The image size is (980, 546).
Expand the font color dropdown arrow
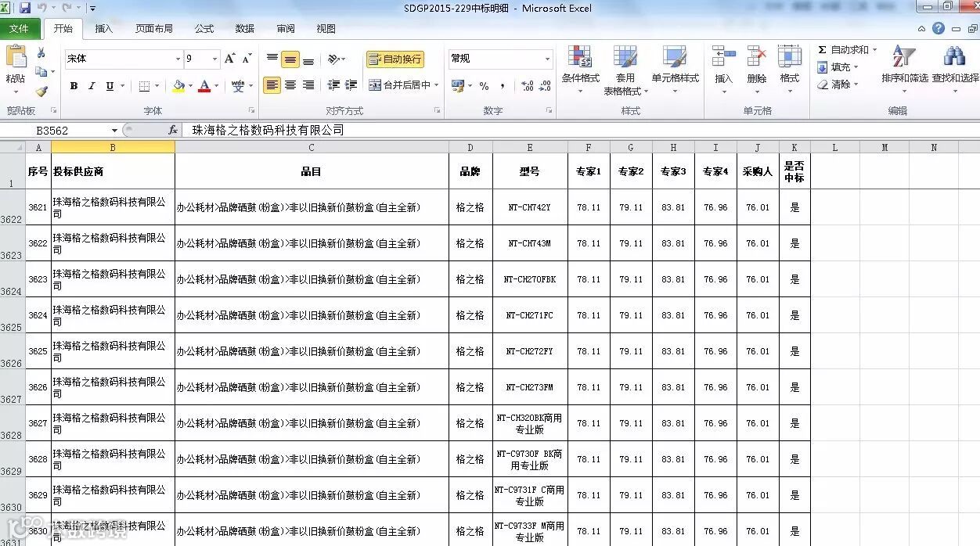[x=216, y=86]
